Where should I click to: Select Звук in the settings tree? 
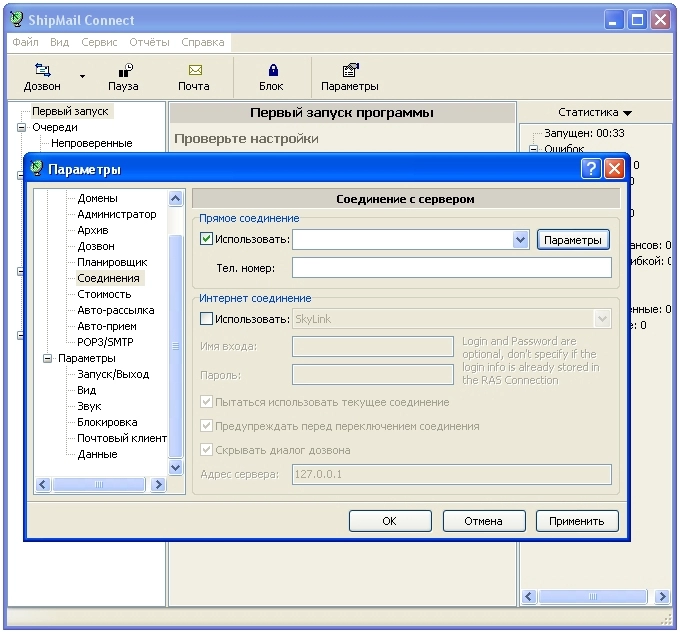(89, 406)
